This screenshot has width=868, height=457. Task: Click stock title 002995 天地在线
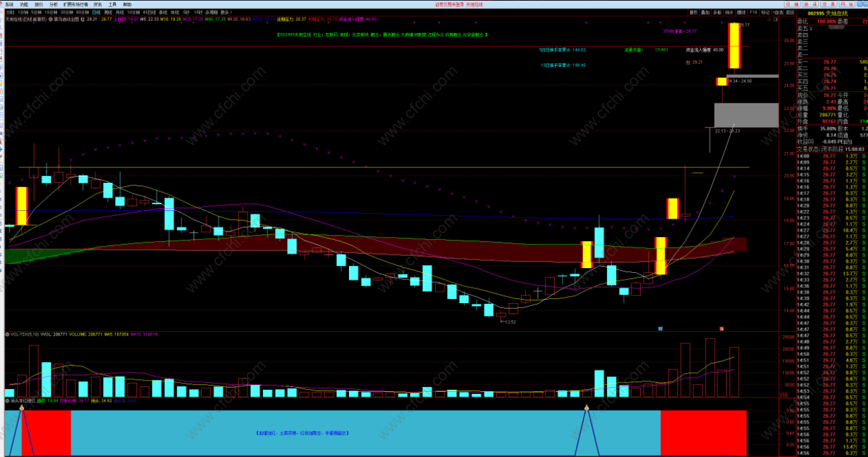click(x=828, y=13)
